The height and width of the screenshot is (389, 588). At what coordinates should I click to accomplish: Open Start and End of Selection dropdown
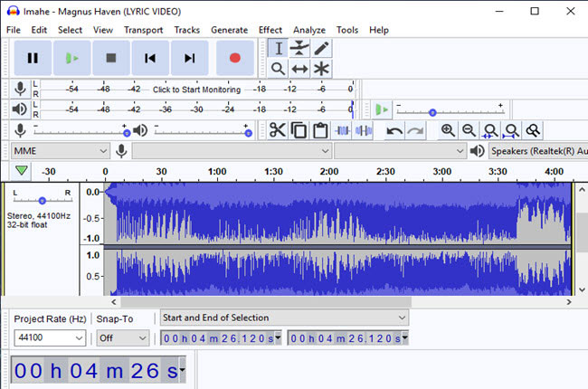pos(284,318)
